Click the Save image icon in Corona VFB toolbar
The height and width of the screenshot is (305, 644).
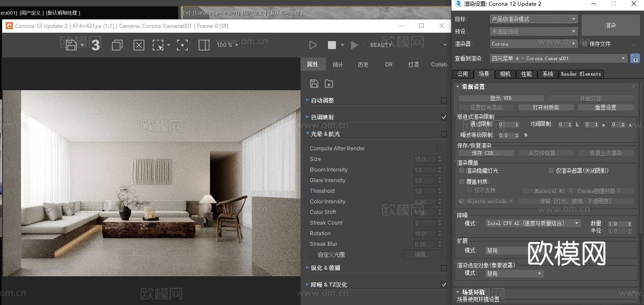point(70,45)
